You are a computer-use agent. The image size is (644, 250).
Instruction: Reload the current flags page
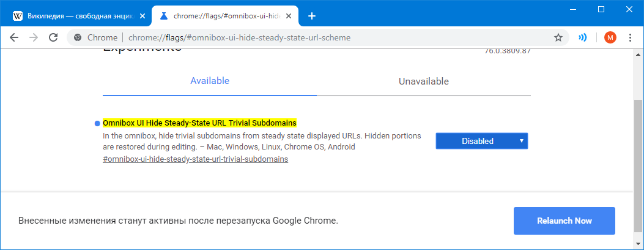[x=53, y=37]
